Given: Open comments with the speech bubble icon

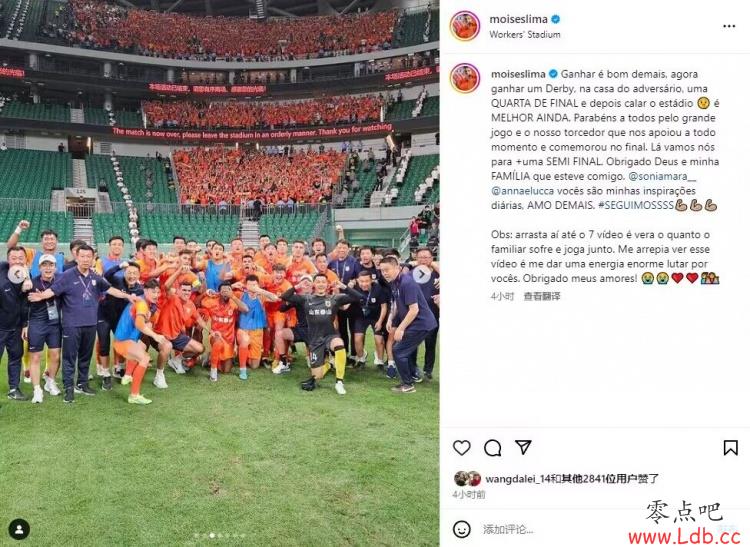Looking at the screenshot, I should pos(492,448).
